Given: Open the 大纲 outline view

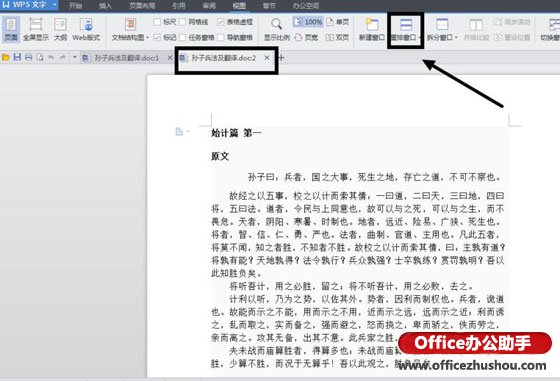Looking at the screenshot, I should 60,29.
